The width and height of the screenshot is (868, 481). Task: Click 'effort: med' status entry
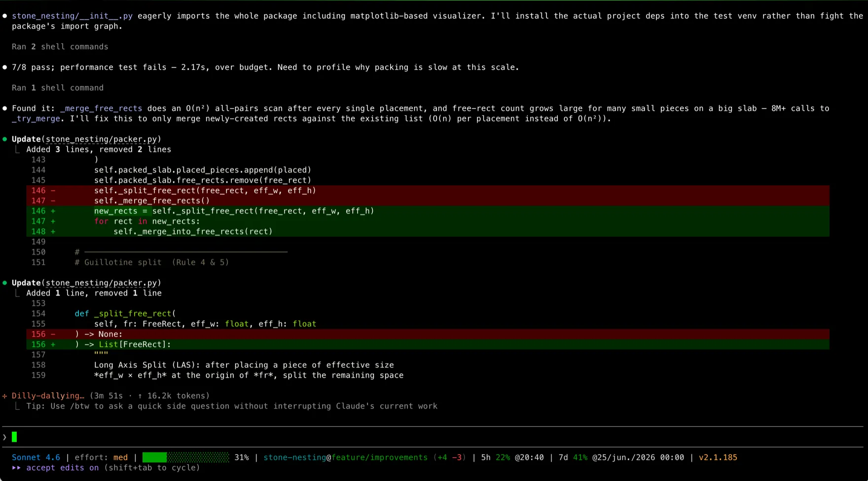101,457
